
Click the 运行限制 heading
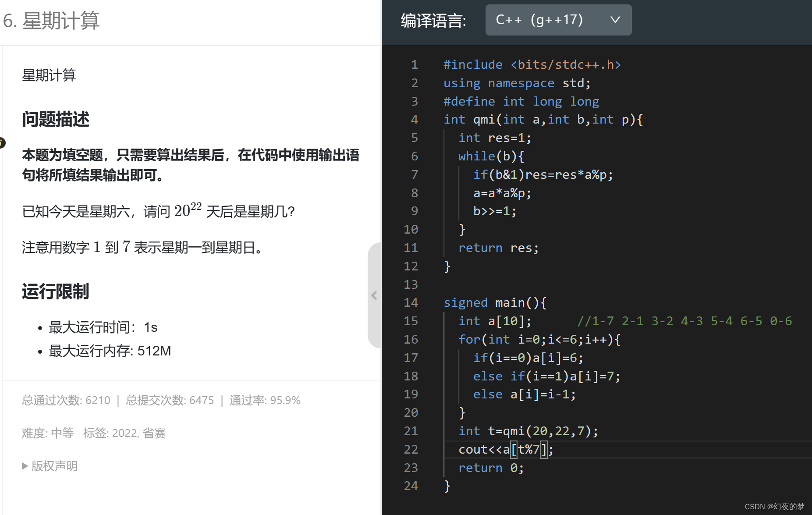click(x=56, y=291)
